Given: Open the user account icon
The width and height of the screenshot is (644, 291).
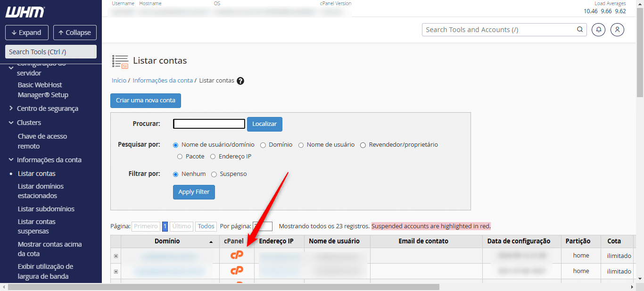Looking at the screenshot, I should 617,30.
